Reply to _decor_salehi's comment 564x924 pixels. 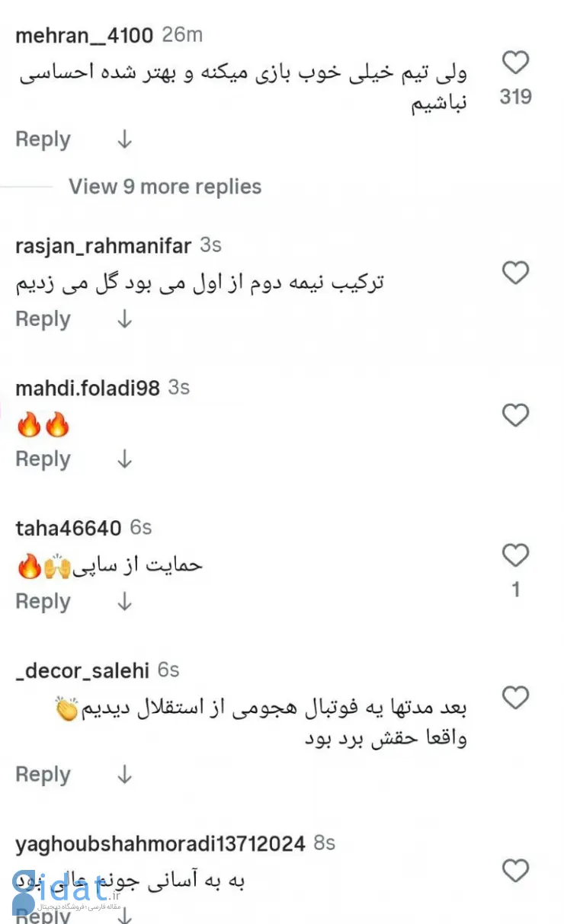(43, 775)
